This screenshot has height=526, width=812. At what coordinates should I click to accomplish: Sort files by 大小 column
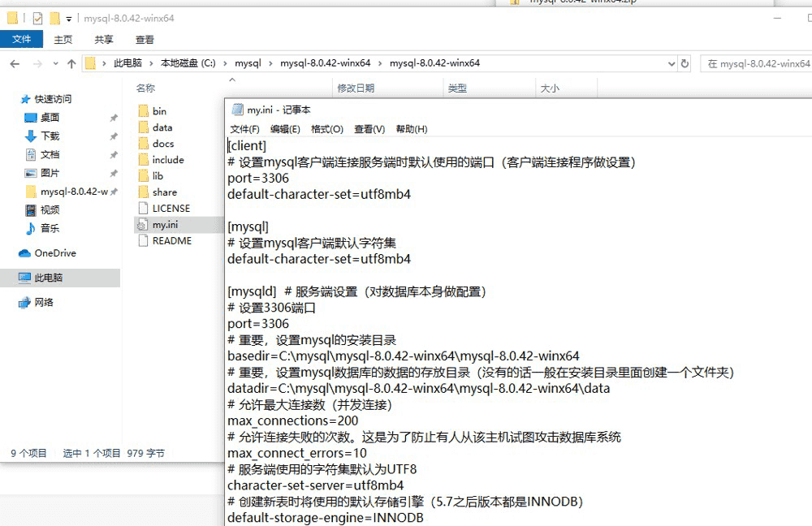550,88
